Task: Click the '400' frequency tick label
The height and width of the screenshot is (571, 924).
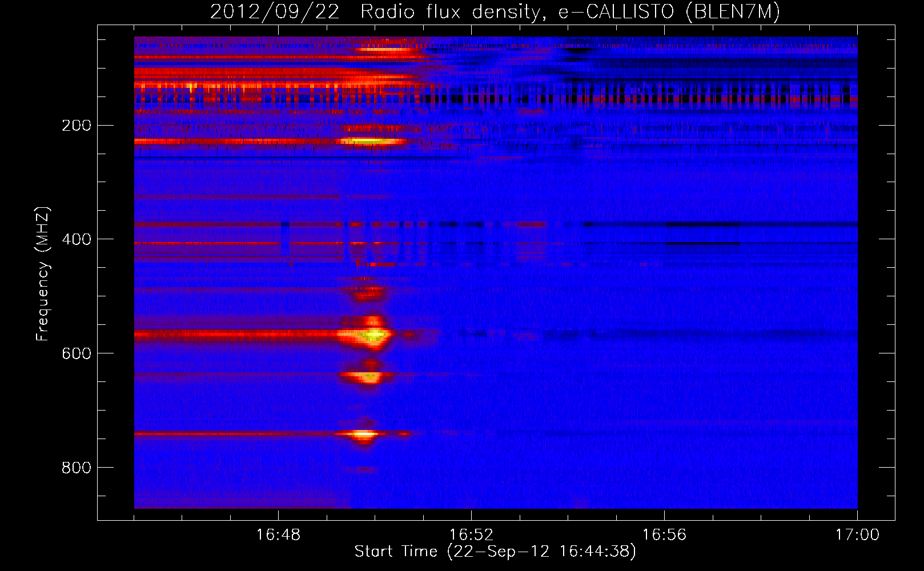Action: tap(77, 239)
